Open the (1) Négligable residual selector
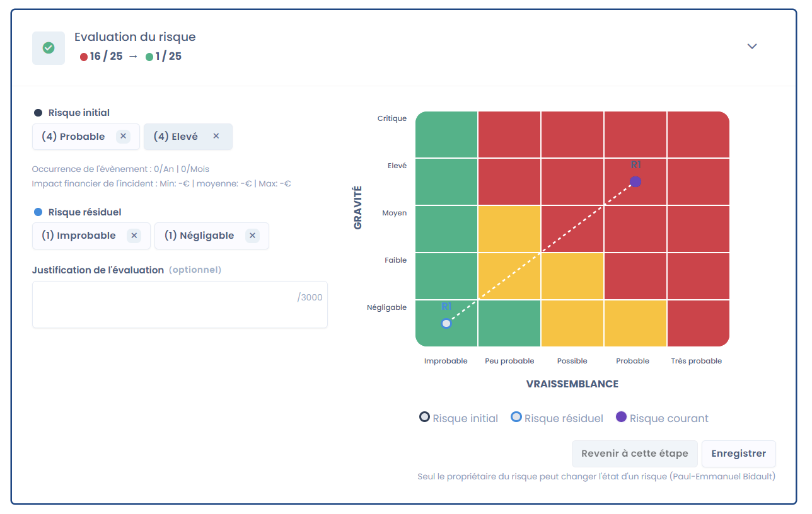 (212, 236)
